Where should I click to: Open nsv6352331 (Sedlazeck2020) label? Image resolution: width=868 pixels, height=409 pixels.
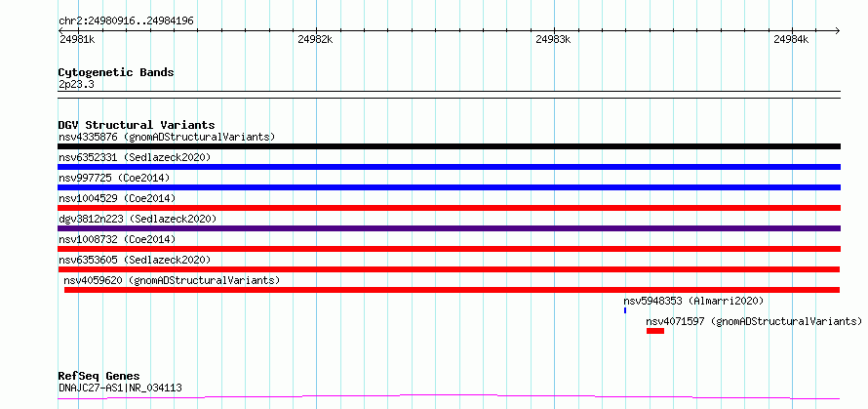coord(135,157)
